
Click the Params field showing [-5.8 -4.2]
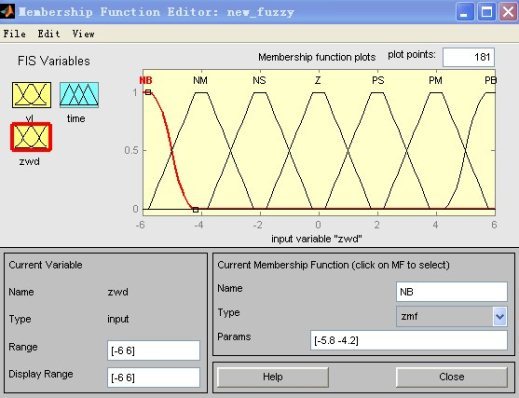[x=409, y=340]
